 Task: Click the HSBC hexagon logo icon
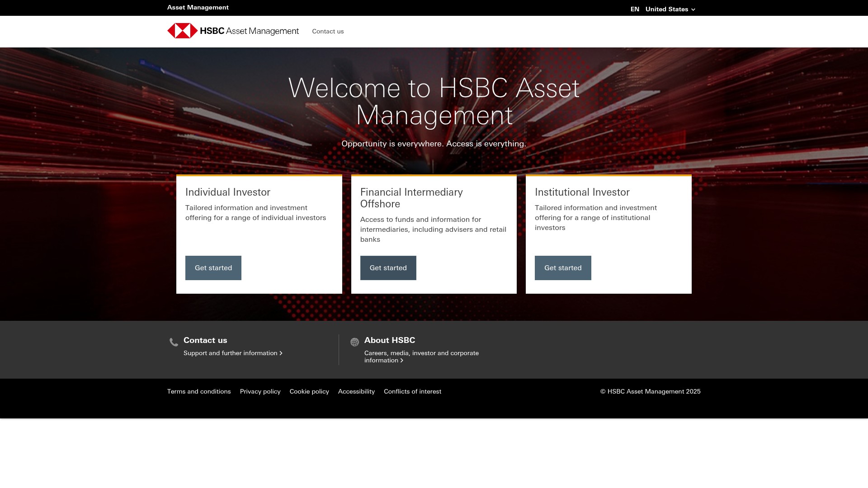point(182,31)
